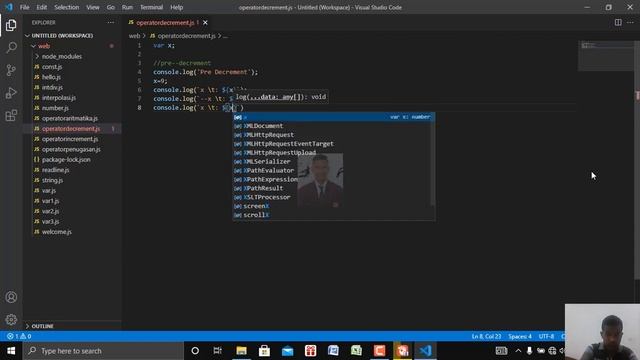Open intdiv.js in explorer
640x360 pixels.
pyautogui.click(x=52, y=87)
